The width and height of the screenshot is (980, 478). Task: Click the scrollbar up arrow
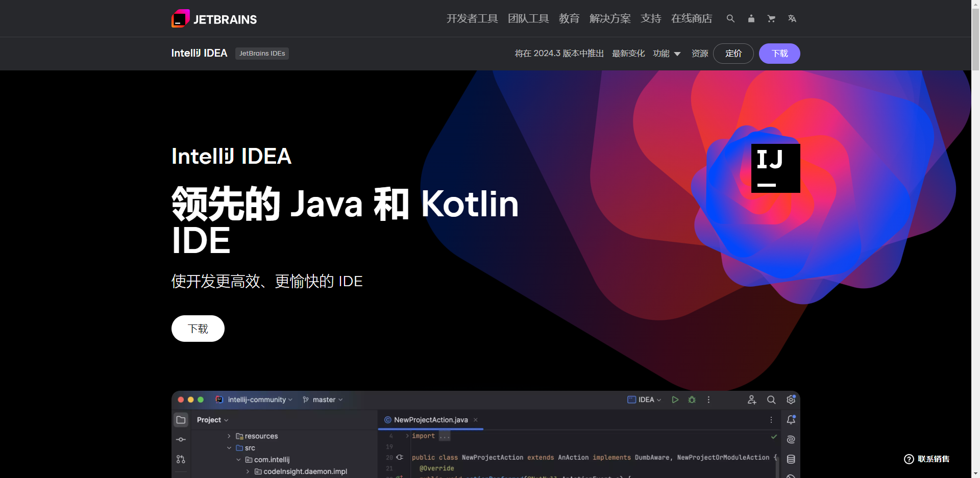(x=975, y=4)
